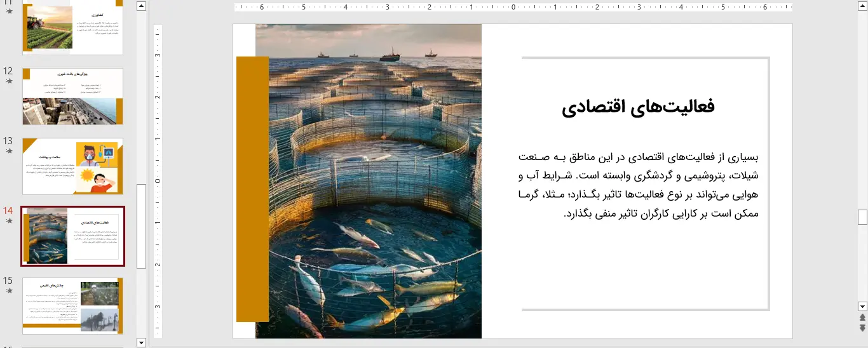Click slide number 13 label in the panel
The image size is (868, 348).
pyautogui.click(x=8, y=141)
